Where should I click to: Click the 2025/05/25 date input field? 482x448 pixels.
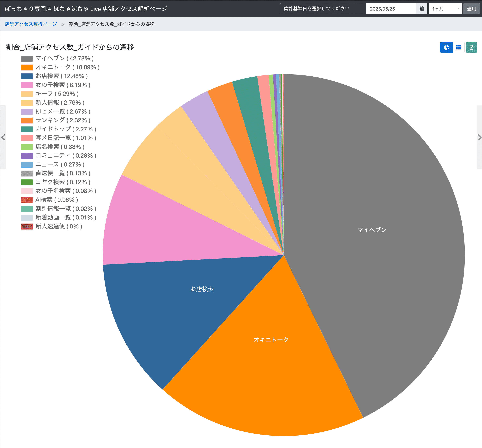tap(391, 9)
